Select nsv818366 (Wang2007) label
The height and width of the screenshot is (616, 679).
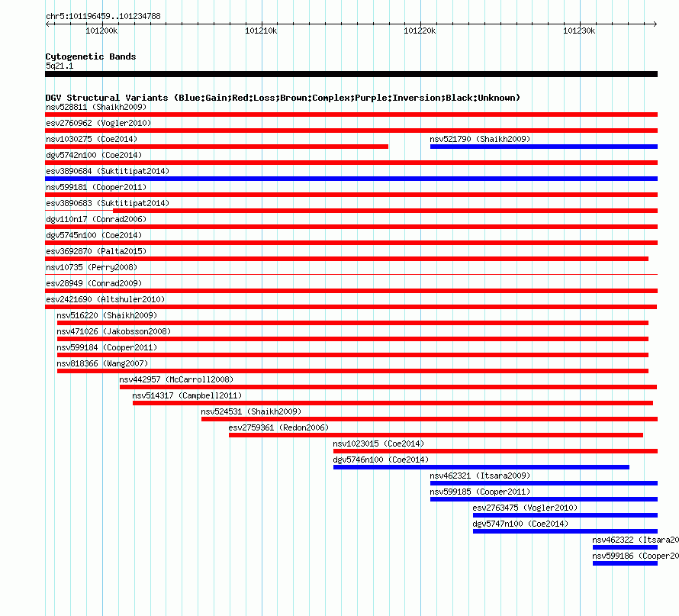pos(102,363)
